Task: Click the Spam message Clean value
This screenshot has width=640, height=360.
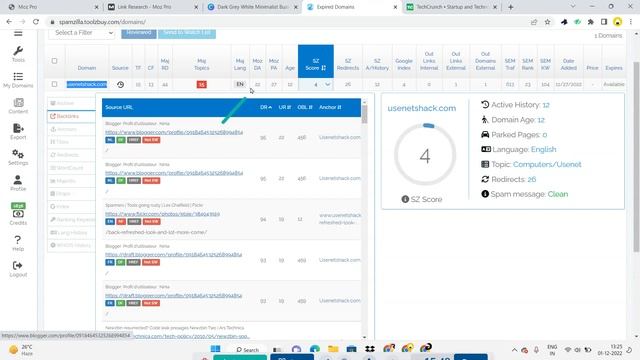Action: pos(558,194)
